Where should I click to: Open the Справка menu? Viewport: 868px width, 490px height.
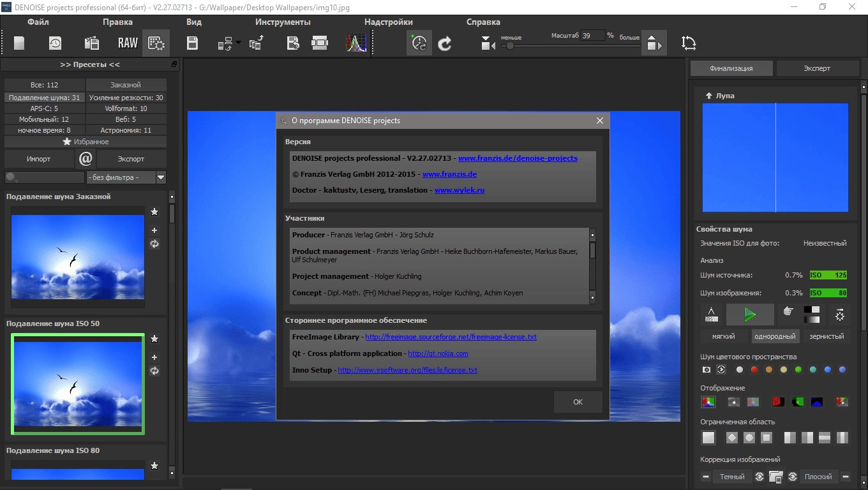(x=483, y=22)
